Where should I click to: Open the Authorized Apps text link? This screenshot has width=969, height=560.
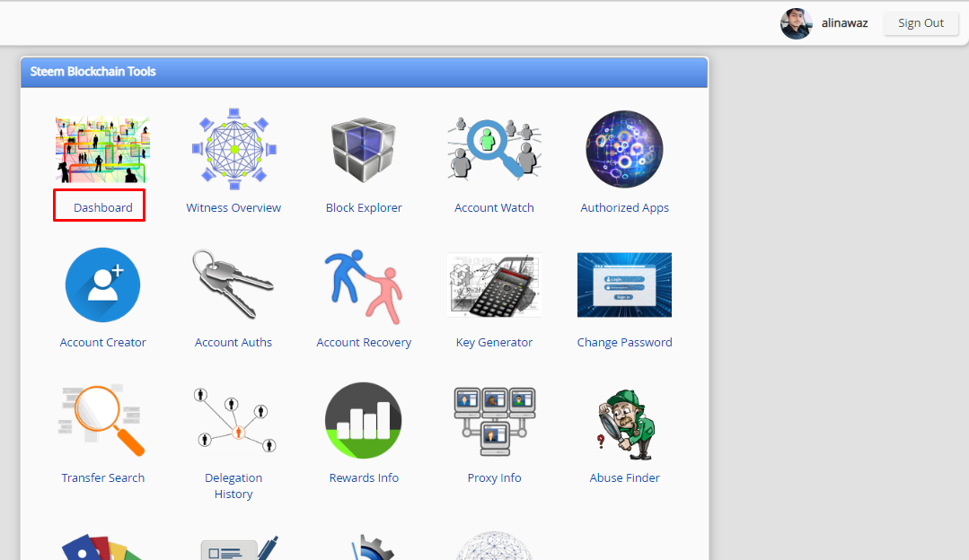click(624, 207)
